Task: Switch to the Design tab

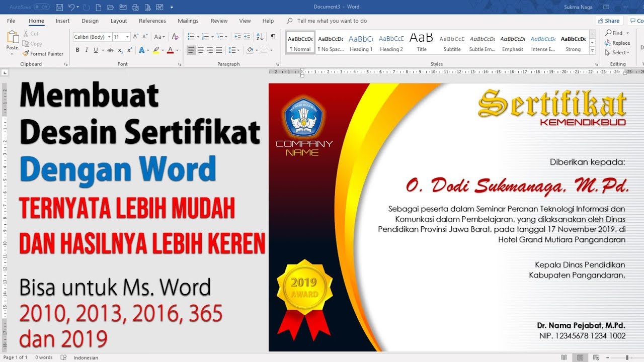Action: 90,21
